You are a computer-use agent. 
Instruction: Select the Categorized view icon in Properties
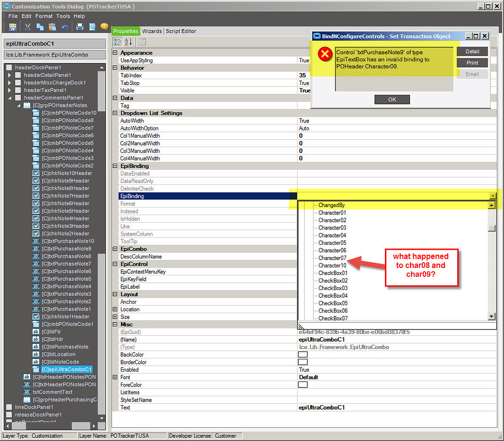[117, 41]
